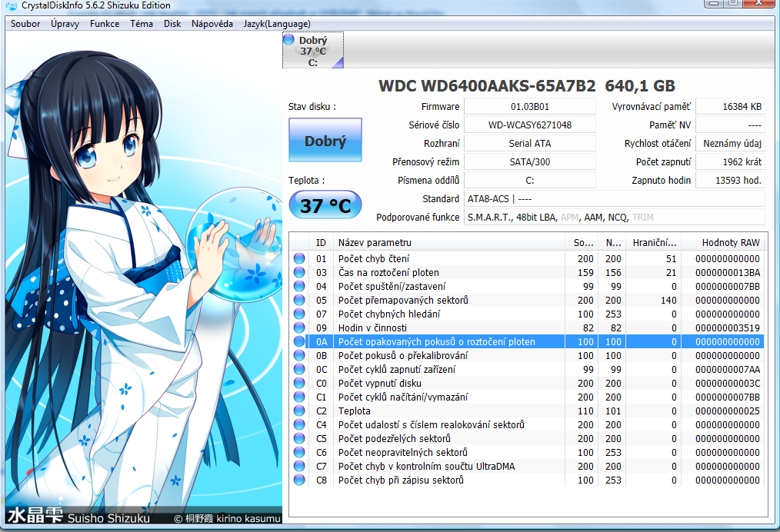
Task: Click the RAW value 0000000013BA
Action: (x=727, y=272)
